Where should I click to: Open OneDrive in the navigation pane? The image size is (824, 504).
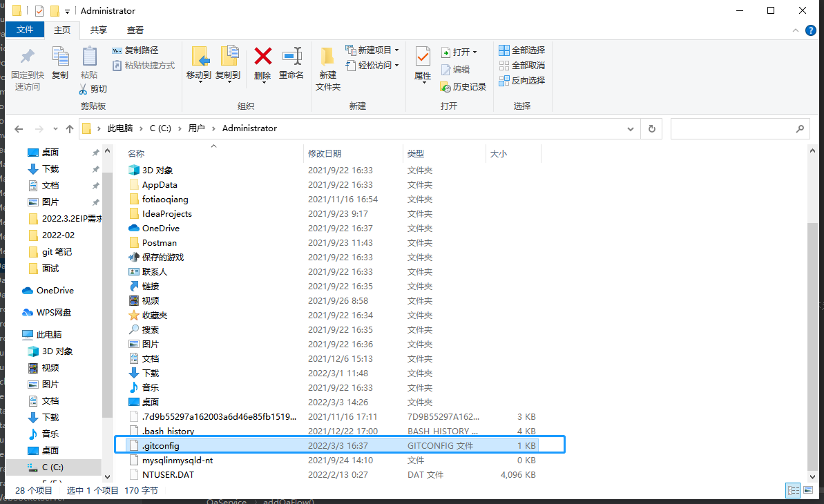tap(55, 291)
